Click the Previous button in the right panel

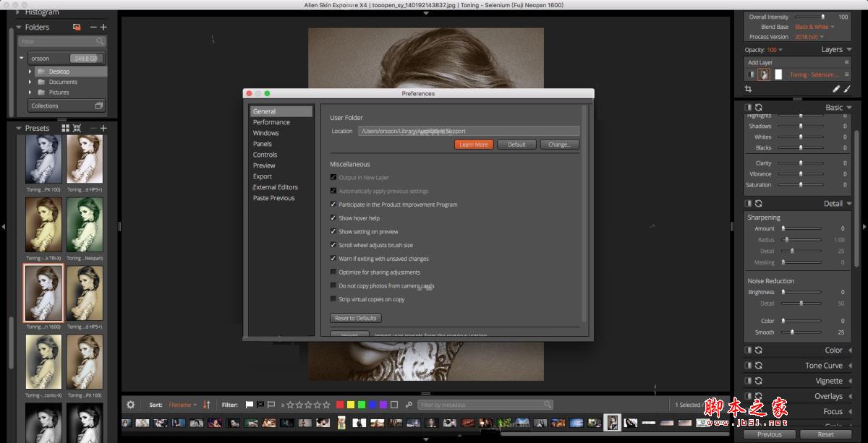pyautogui.click(x=770, y=434)
